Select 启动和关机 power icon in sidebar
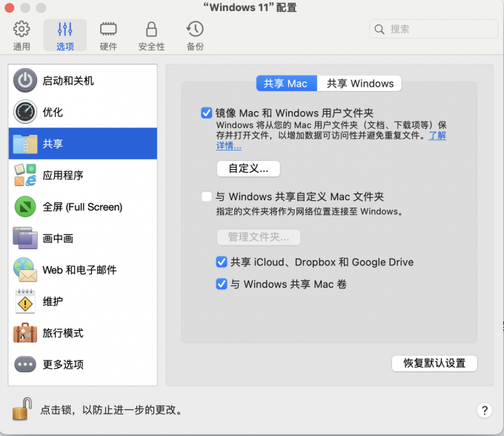Viewport: 504px width, 436px height. point(25,81)
